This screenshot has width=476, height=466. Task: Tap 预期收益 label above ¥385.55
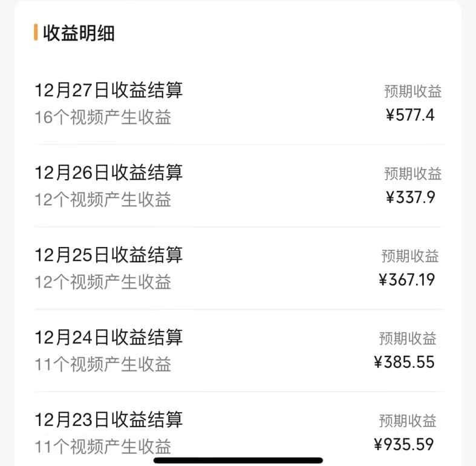point(408,338)
